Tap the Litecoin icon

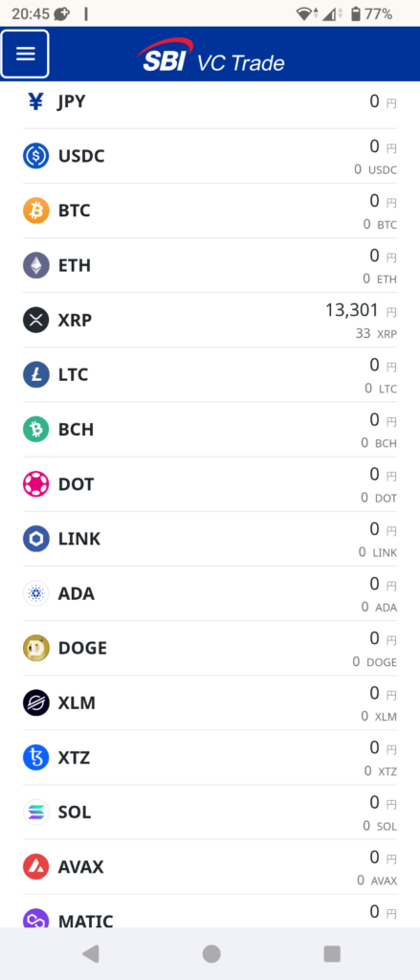pyautogui.click(x=35, y=374)
